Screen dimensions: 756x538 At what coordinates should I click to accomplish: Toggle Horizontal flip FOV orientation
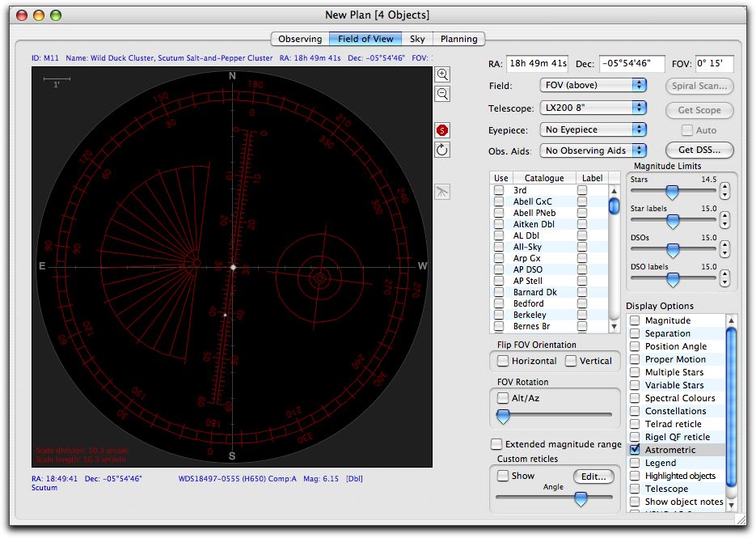[x=503, y=361]
